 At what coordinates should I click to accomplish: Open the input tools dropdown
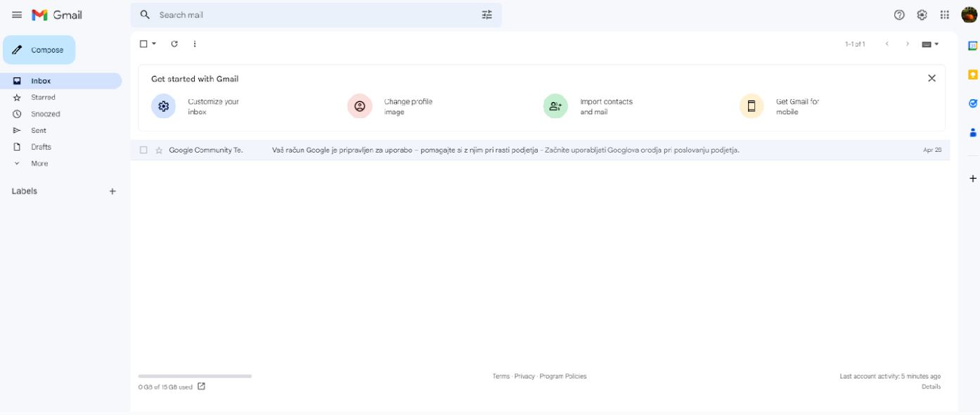pyautogui.click(x=930, y=44)
